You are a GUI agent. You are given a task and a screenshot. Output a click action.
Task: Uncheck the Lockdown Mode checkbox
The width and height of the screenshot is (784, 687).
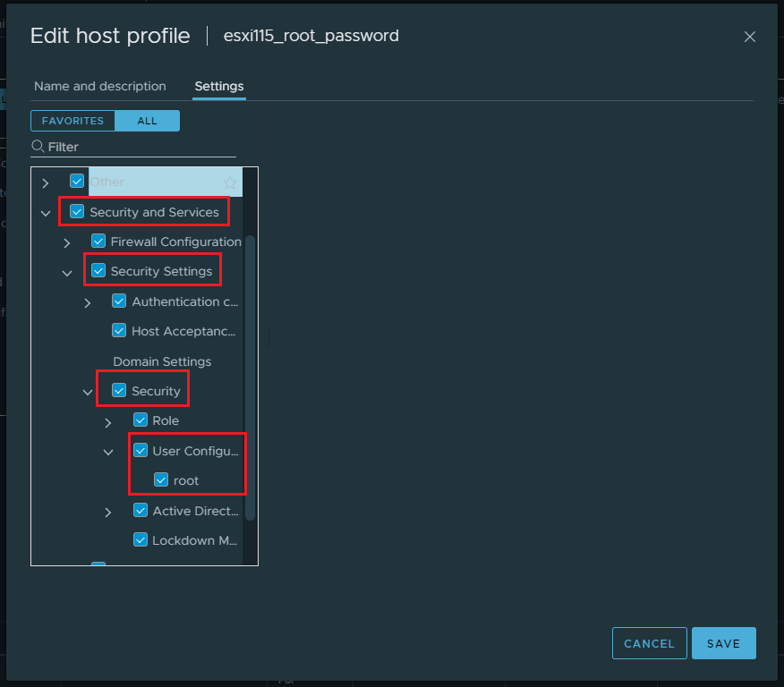click(141, 540)
